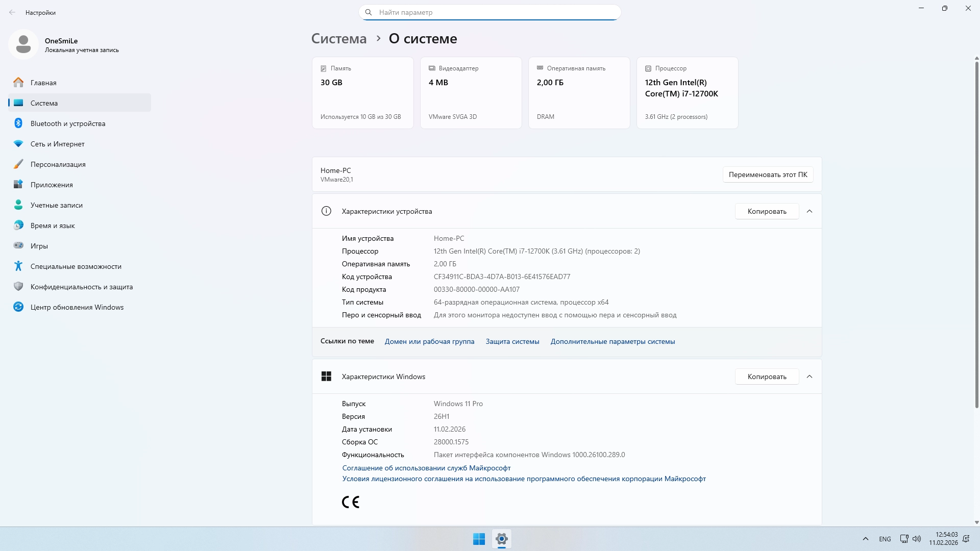Click the Rename this PC button

pyautogui.click(x=768, y=174)
